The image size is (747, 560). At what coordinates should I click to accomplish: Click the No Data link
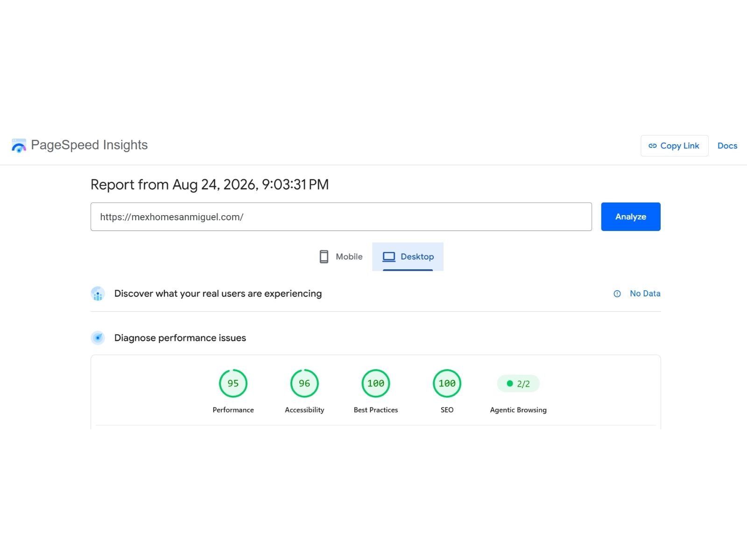(x=645, y=294)
